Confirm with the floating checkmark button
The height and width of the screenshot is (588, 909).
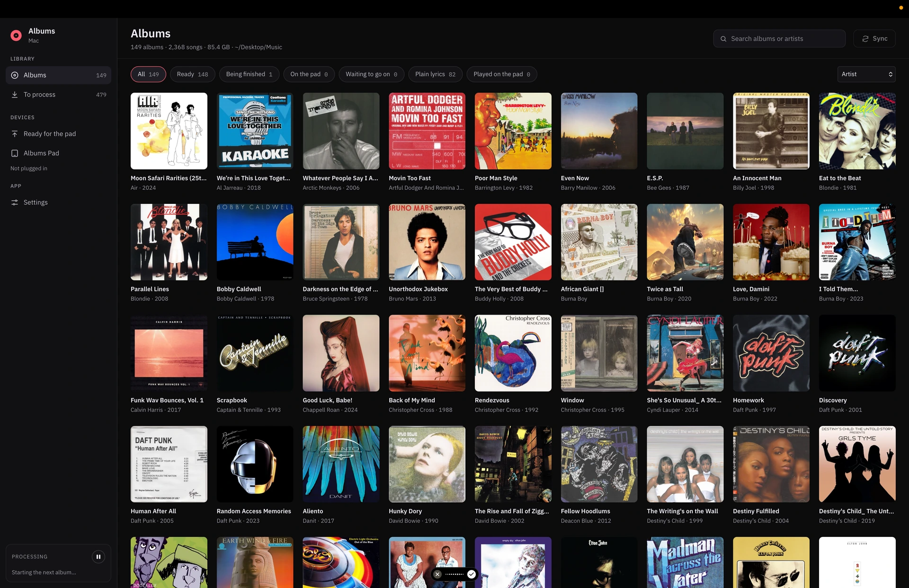(x=472, y=574)
